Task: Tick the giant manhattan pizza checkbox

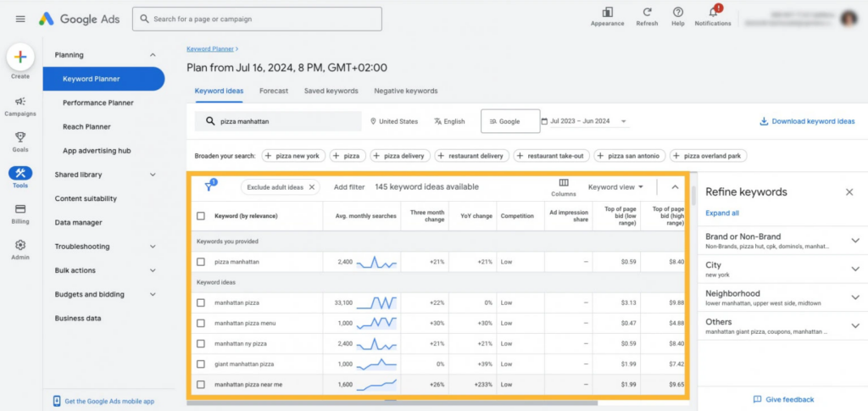Action: click(201, 364)
